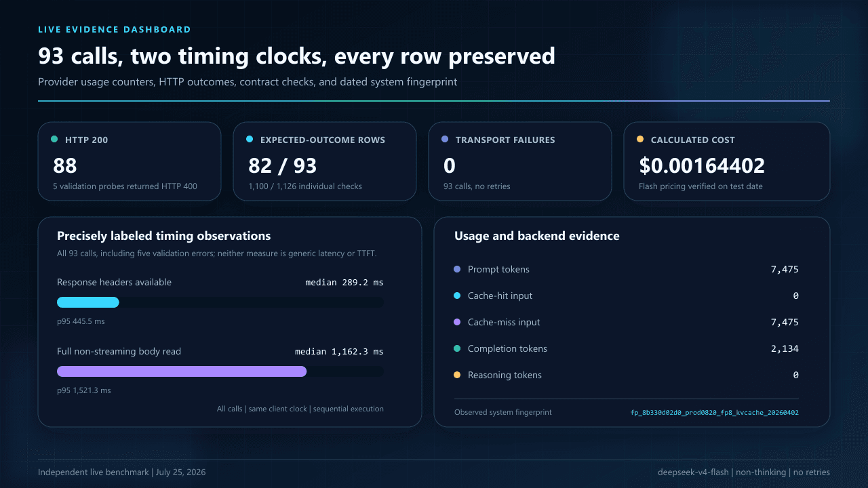Click the Cache-miss input value 7,475

[785, 322]
